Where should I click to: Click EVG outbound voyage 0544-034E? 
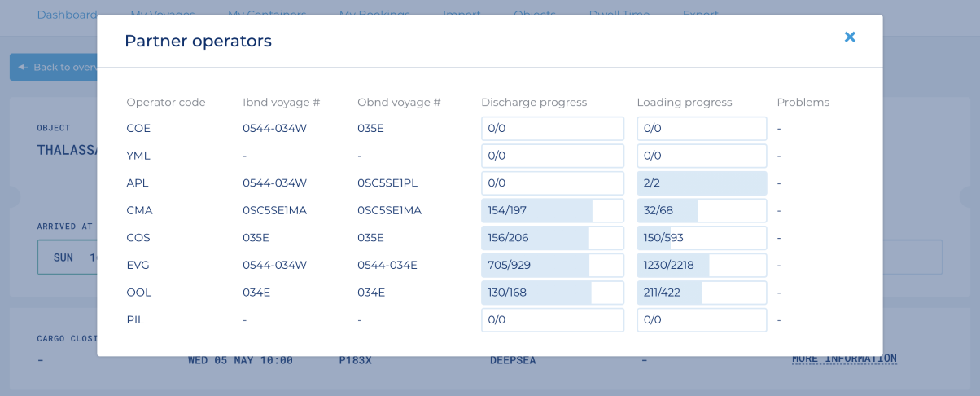(387, 265)
